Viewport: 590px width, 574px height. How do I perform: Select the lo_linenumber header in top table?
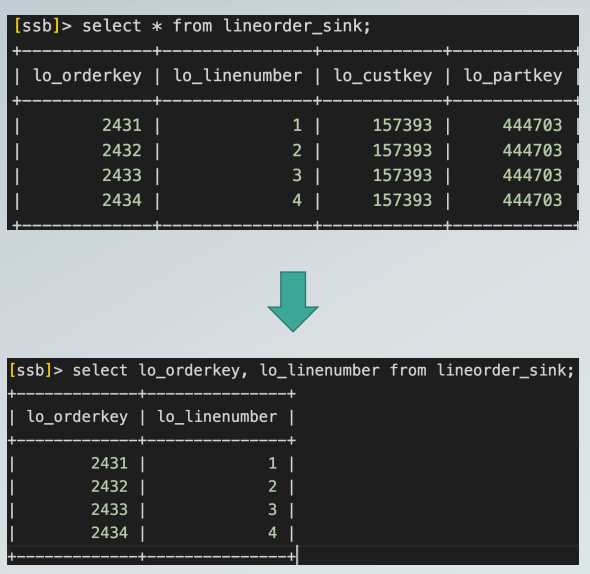pos(238,76)
